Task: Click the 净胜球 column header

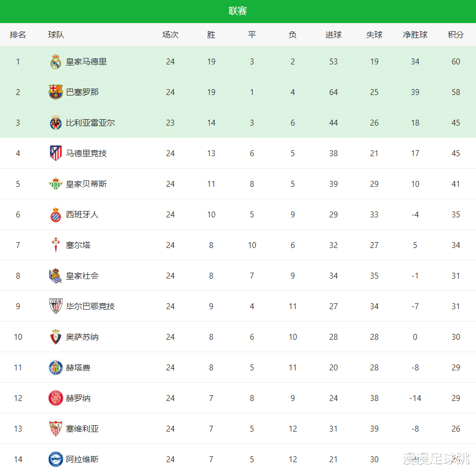Action: 415,35
